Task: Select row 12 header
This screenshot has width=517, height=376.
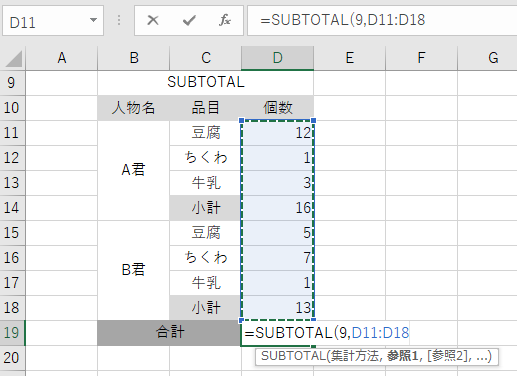Action: pyautogui.click(x=12, y=158)
